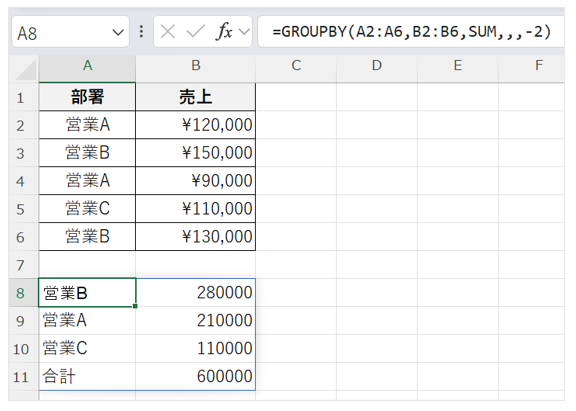Viewport: 576px width, 411px height.
Task: Select cell A5 containing 営業C
Action: 87,209
